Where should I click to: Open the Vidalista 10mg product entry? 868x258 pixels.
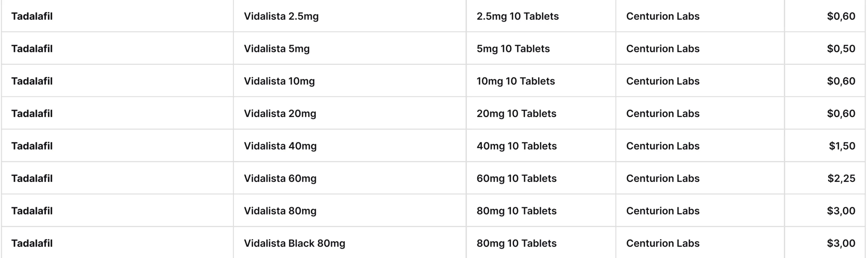279,81
